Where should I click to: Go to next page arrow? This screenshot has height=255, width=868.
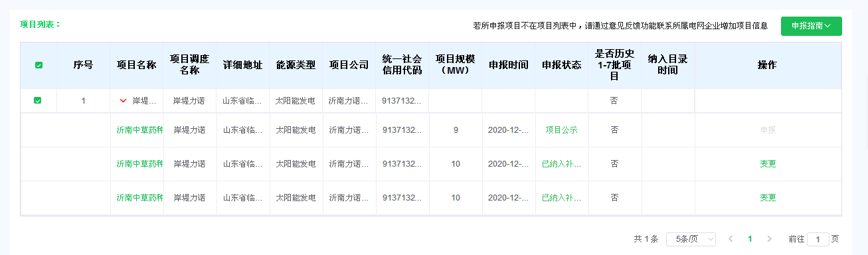(x=769, y=239)
